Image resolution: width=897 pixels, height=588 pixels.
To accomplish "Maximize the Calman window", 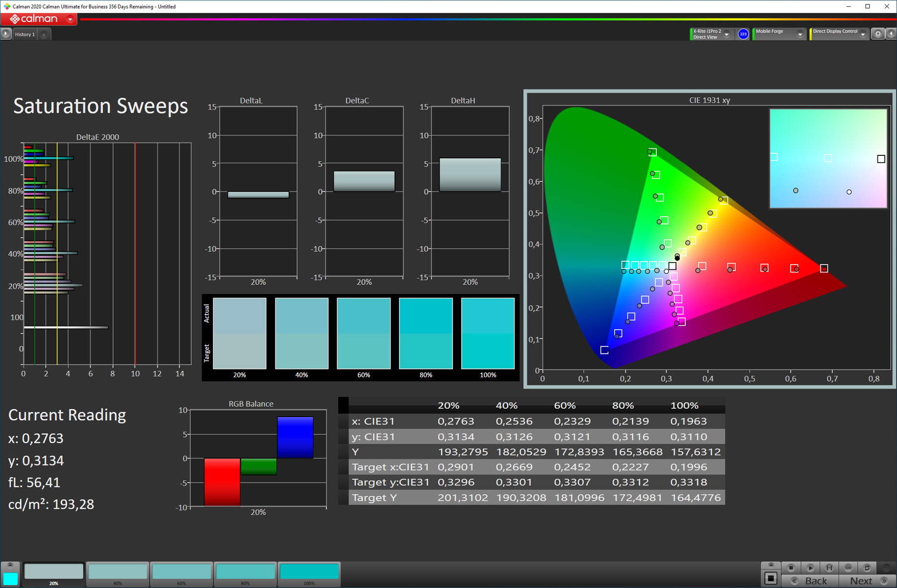I will tap(868, 6).
